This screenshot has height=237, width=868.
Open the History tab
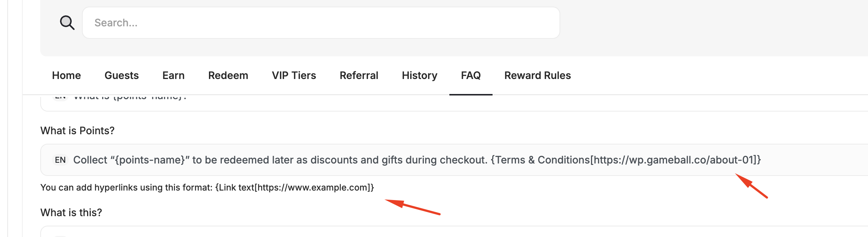(x=419, y=76)
